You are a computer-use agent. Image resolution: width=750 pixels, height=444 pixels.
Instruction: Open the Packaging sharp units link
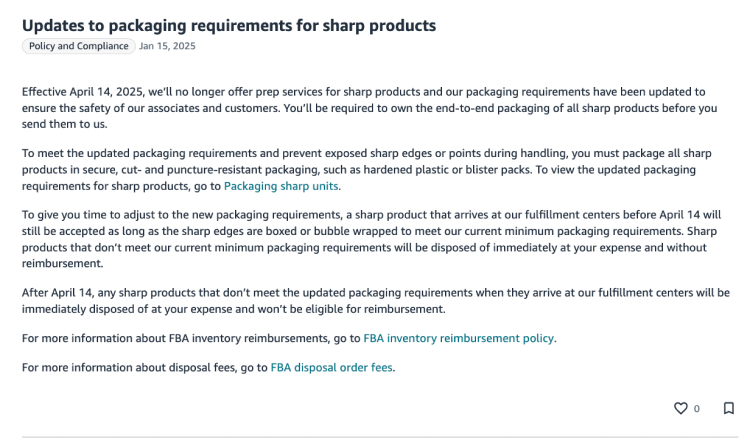(x=282, y=185)
